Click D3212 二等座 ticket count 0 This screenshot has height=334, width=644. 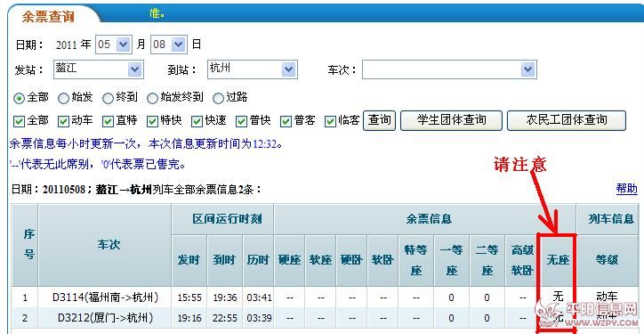487,318
